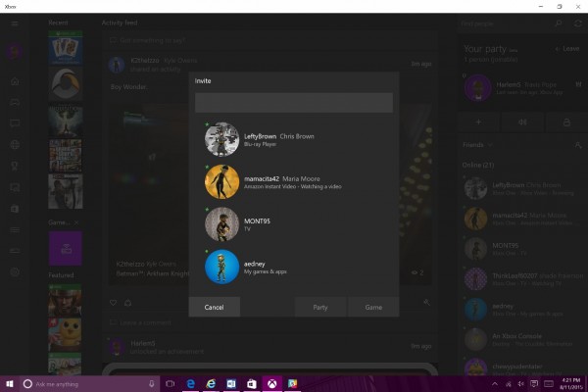
Task: Open the globe icon in sidebar
Action: pyautogui.click(x=15, y=144)
